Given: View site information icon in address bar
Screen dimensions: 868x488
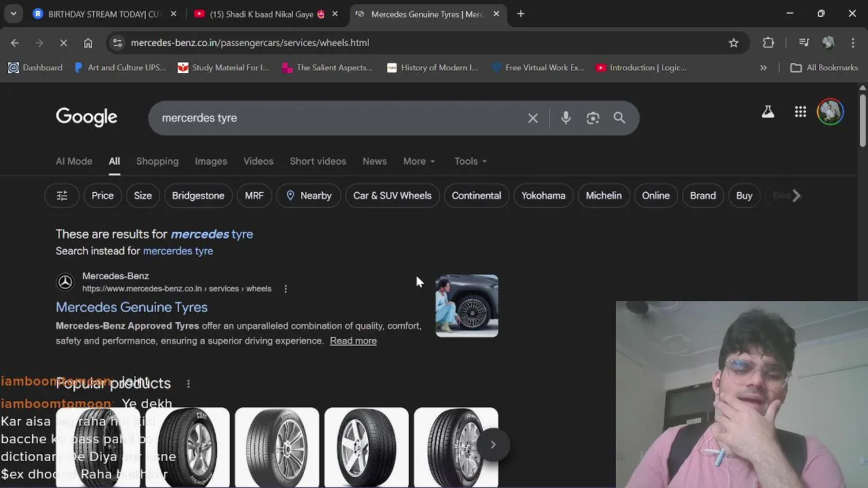Looking at the screenshot, I should pyautogui.click(x=117, y=43).
